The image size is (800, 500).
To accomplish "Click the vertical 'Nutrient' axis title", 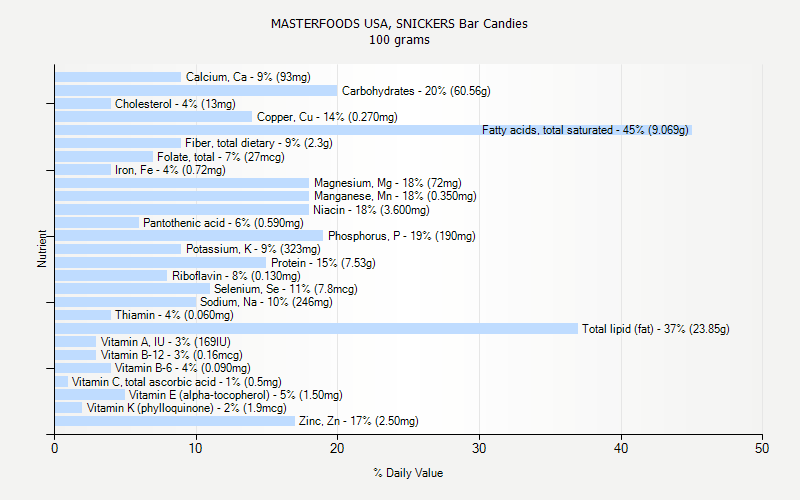I will pos(42,249).
